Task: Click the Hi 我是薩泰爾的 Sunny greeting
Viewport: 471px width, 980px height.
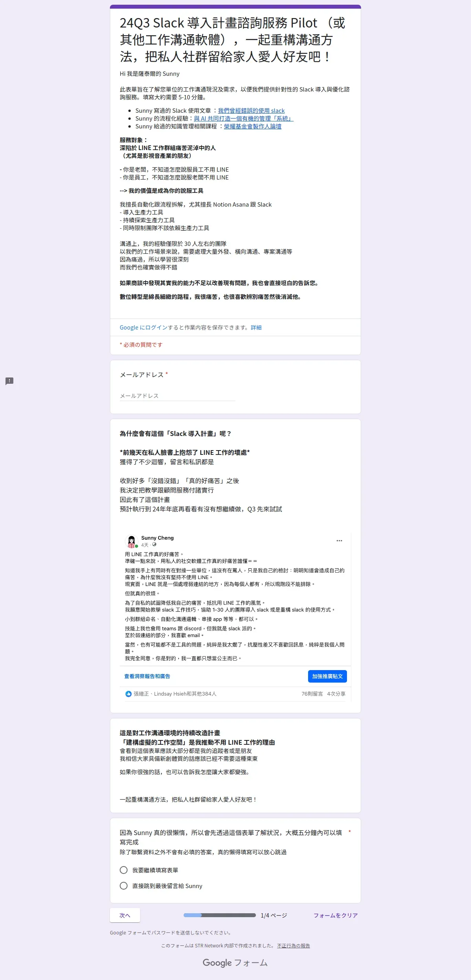Action: point(150,74)
